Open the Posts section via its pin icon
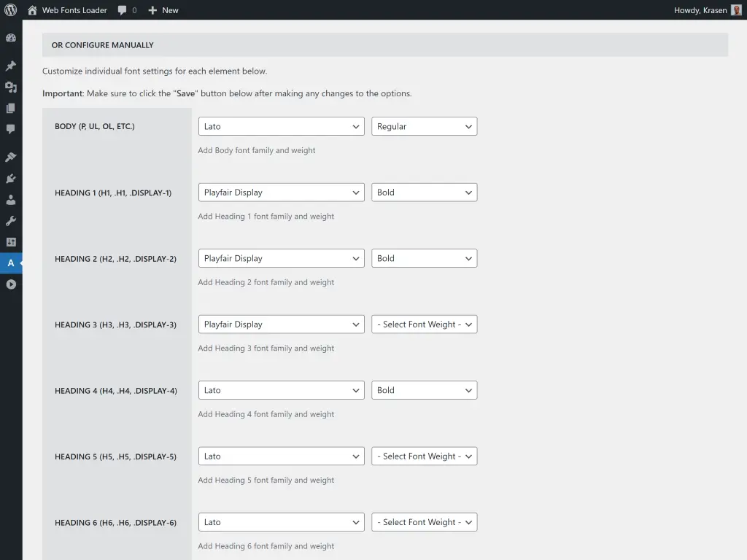 [11, 65]
